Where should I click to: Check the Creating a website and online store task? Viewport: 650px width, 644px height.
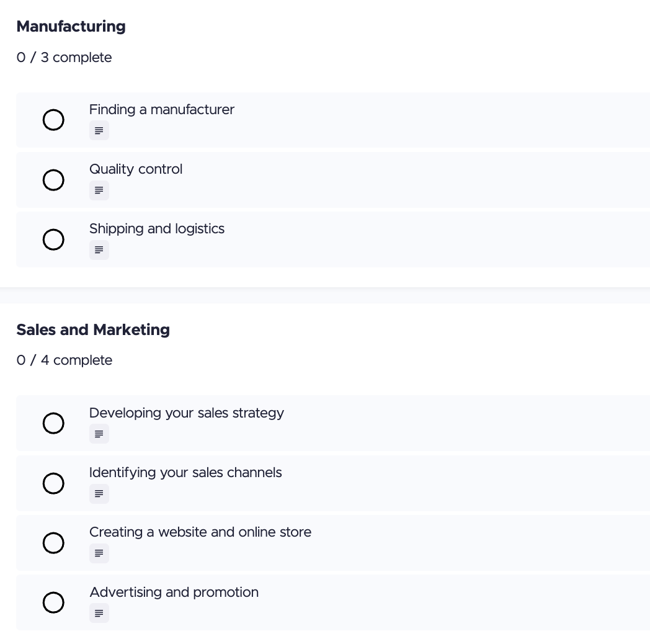click(53, 543)
